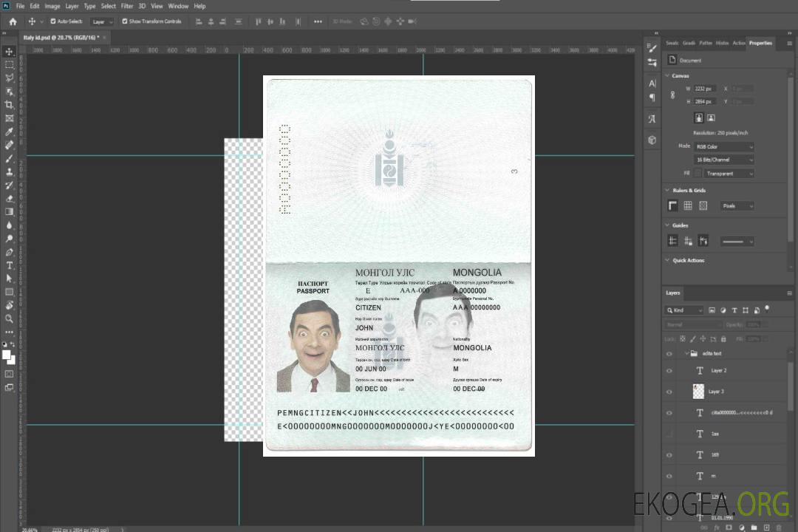Open the Window menu
Viewport: 798px width, 532px height.
tap(178, 6)
